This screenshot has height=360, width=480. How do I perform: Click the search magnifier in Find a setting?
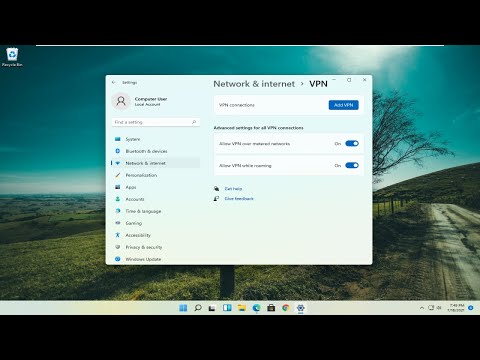click(194, 122)
